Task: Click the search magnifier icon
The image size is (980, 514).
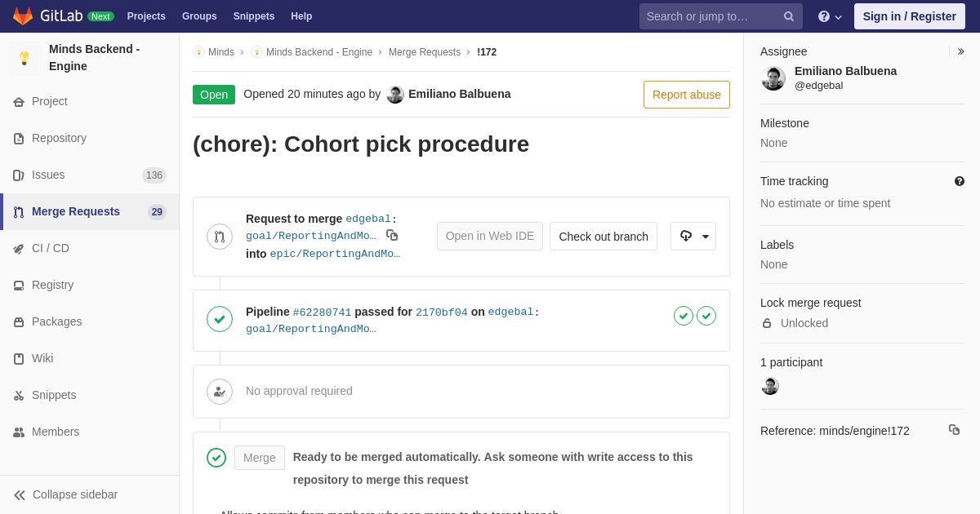Action: click(x=789, y=16)
